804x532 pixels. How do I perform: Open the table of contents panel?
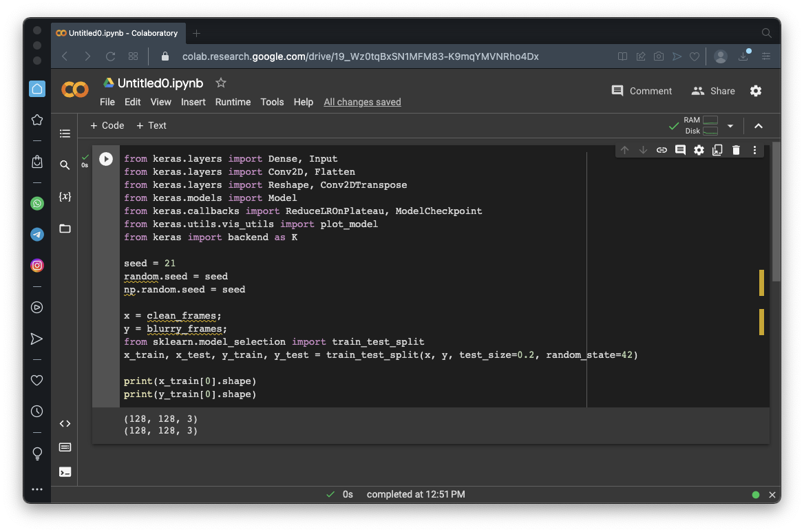click(x=65, y=134)
